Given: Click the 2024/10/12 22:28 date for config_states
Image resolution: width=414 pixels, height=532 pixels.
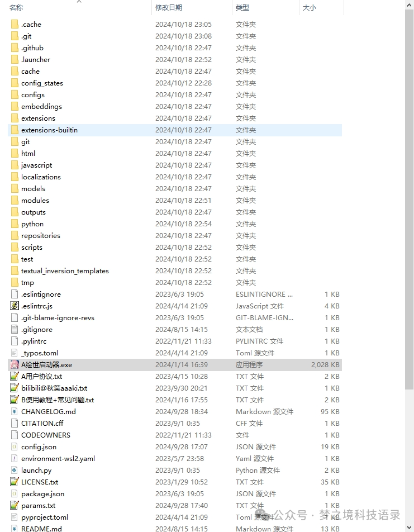Looking at the screenshot, I should click(x=184, y=83).
